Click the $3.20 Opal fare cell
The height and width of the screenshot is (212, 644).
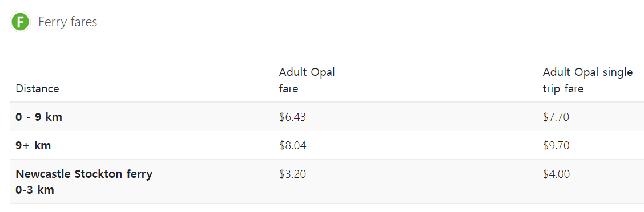coord(292,174)
